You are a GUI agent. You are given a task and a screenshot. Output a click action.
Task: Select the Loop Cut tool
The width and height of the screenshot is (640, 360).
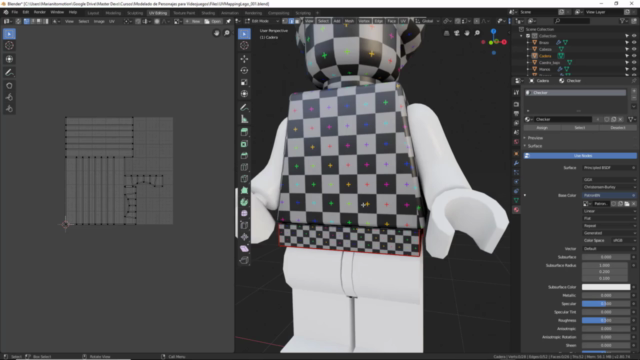tap(244, 167)
